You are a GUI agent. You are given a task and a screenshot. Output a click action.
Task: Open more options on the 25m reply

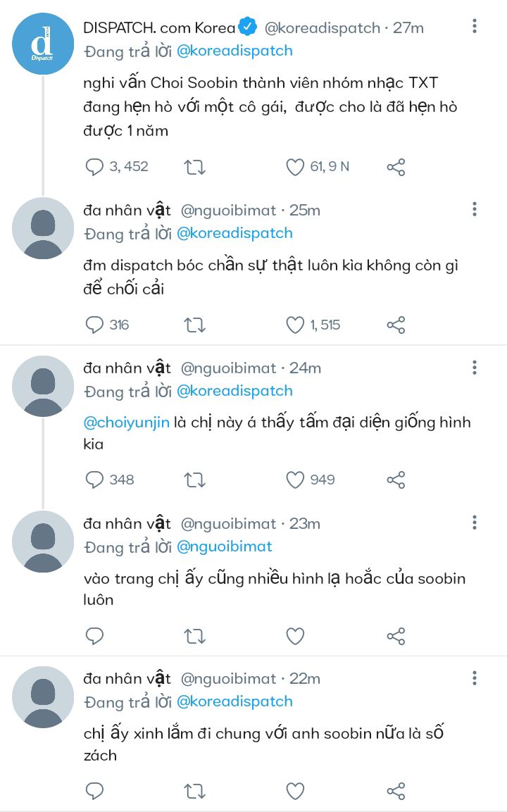475,209
